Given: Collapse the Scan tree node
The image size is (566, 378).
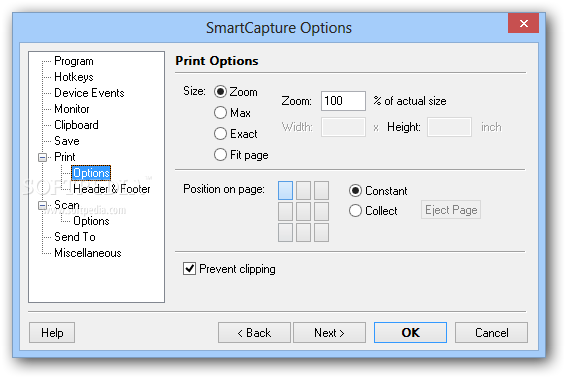Looking at the screenshot, I should pos(42,205).
